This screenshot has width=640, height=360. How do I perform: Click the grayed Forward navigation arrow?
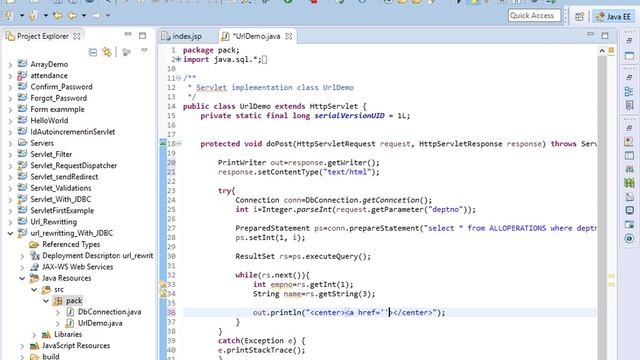pos(96,16)
